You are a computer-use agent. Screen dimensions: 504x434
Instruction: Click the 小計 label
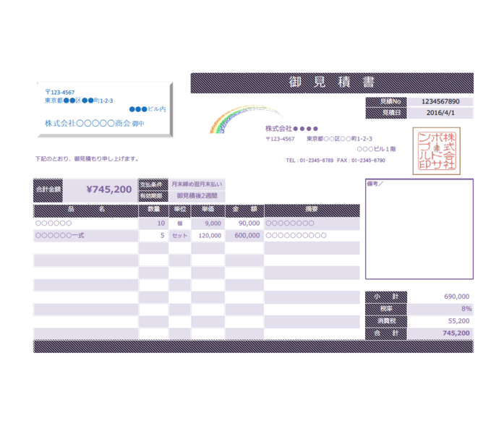coord(386,297)
